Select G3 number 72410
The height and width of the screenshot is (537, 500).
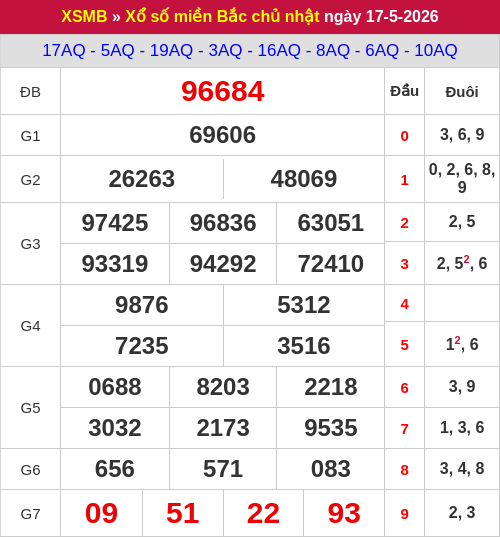tap(330, 264)
